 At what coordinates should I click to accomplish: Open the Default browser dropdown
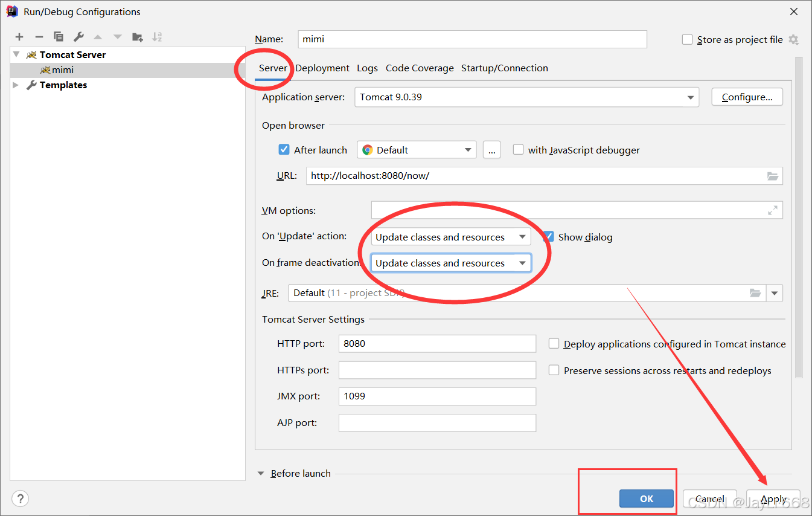pyautogui.click(x=417, y=150)
